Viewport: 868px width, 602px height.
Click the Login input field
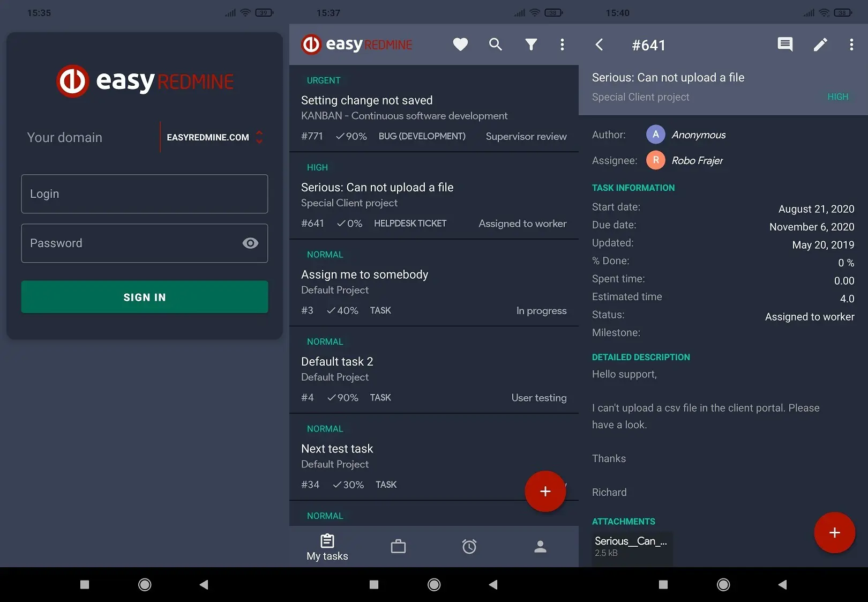click(x=145, y=194)
